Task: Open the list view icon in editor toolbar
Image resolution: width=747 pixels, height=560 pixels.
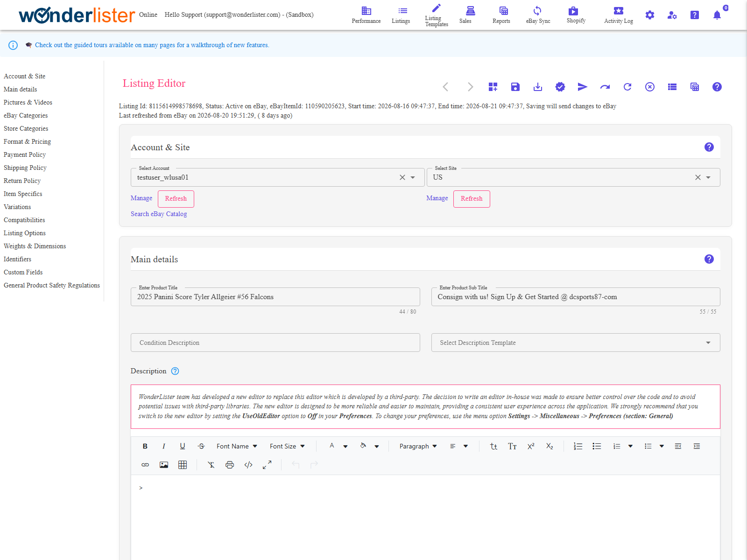Action: click(672, 87)
